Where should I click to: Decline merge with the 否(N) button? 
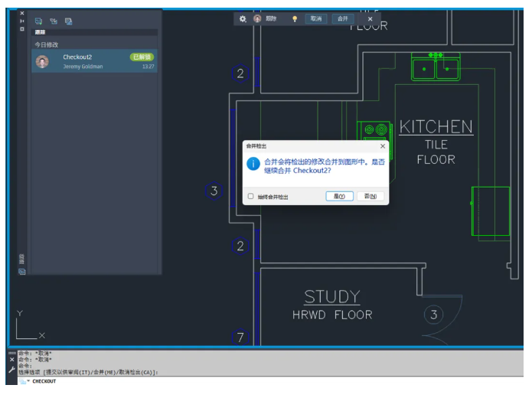tap(370, 197)
